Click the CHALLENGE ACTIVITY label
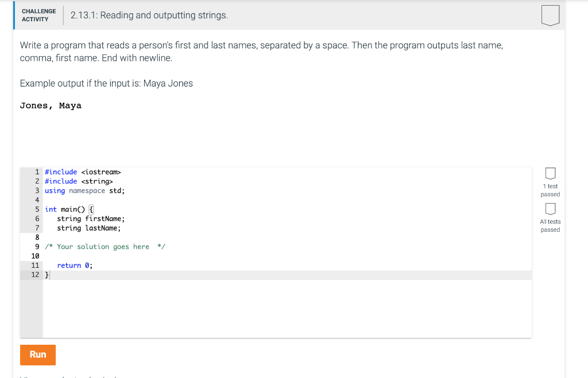 pyautogui.click(x=38, y=15)
